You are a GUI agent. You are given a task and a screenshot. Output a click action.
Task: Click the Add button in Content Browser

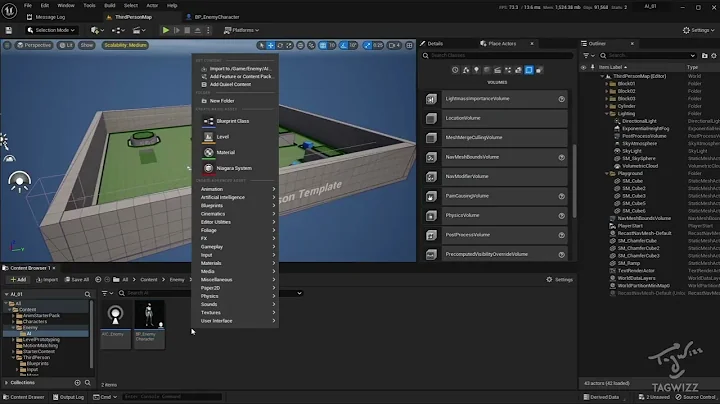pyautogui.click(x=18, y=280)
